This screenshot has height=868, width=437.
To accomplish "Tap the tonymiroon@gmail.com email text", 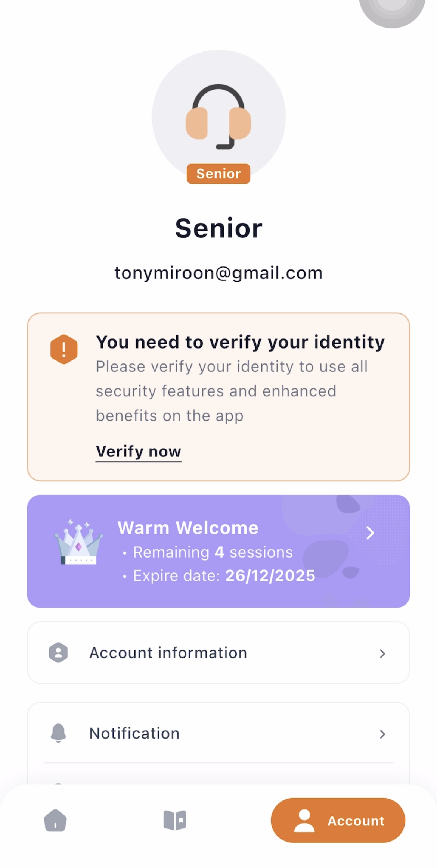I will tap(218, 273).
